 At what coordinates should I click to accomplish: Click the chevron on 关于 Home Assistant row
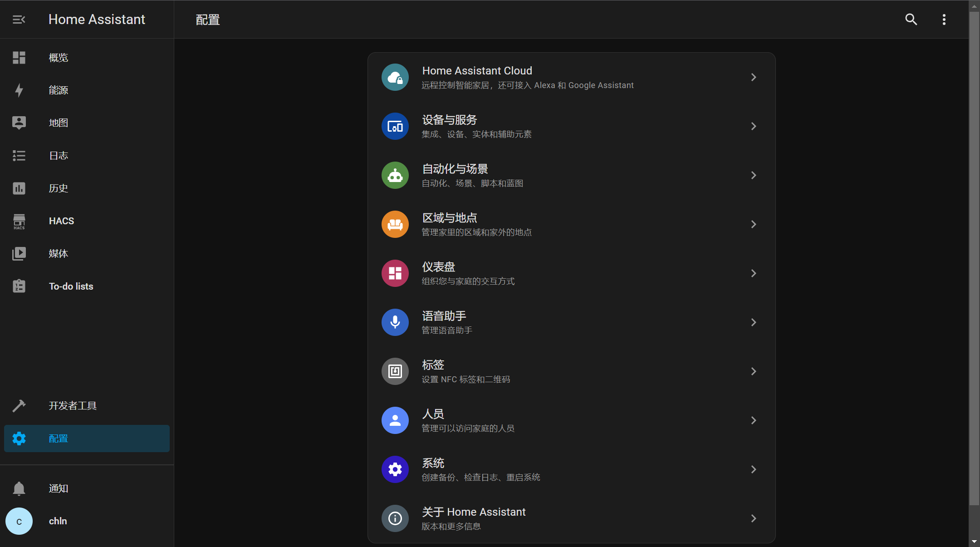pos(754,518)
